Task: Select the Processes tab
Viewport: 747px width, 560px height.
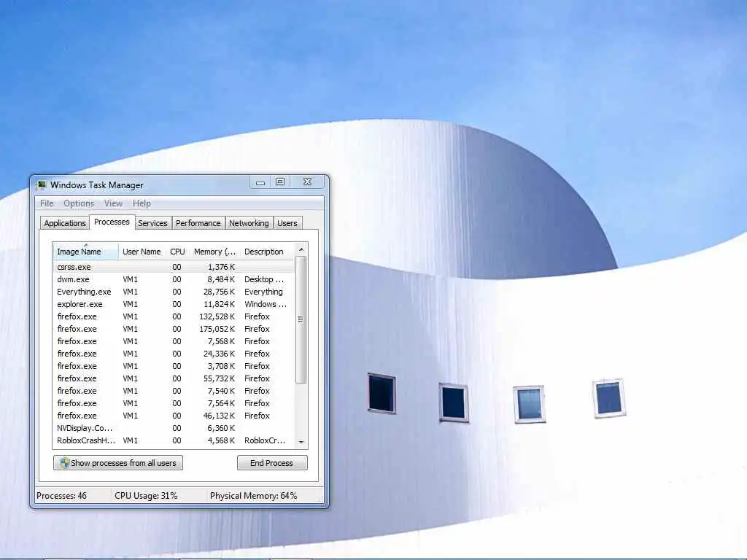Action: click(112, 222)
